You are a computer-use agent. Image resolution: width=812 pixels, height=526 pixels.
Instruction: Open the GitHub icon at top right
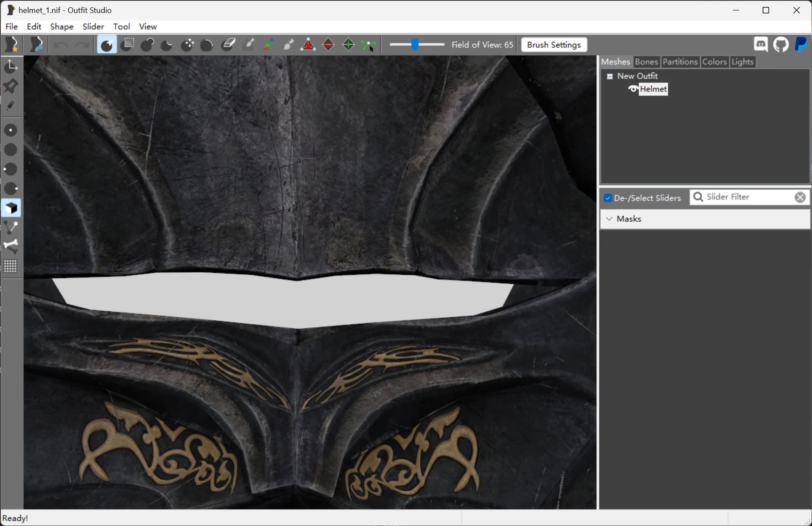781,45
